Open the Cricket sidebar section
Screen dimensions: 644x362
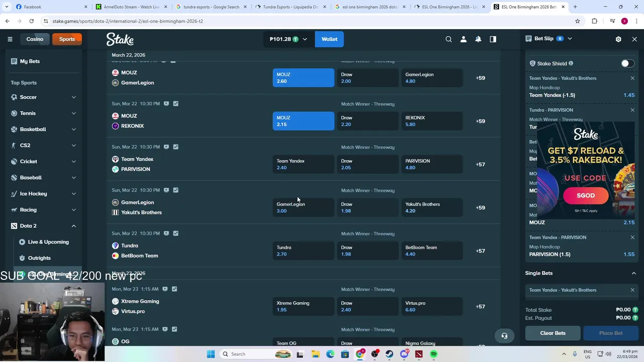43,161
